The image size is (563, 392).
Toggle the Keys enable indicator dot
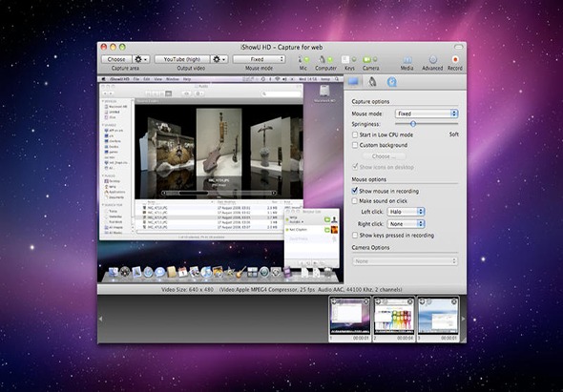pos(354,59)
